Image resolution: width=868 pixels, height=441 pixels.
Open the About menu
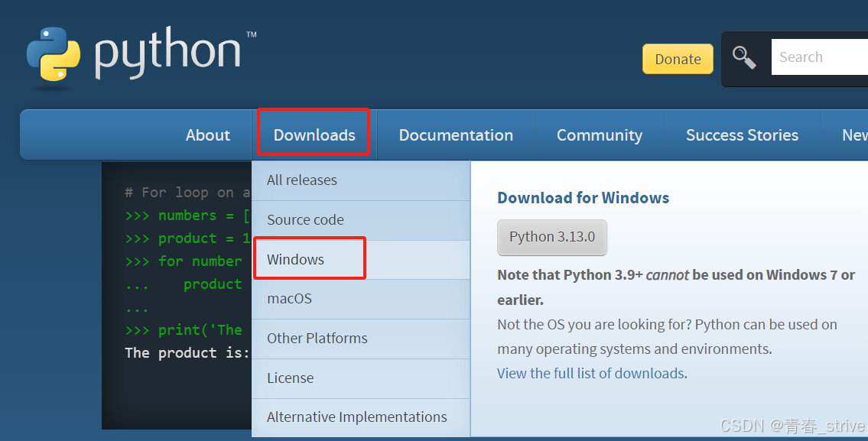click(x=207, y=135)
